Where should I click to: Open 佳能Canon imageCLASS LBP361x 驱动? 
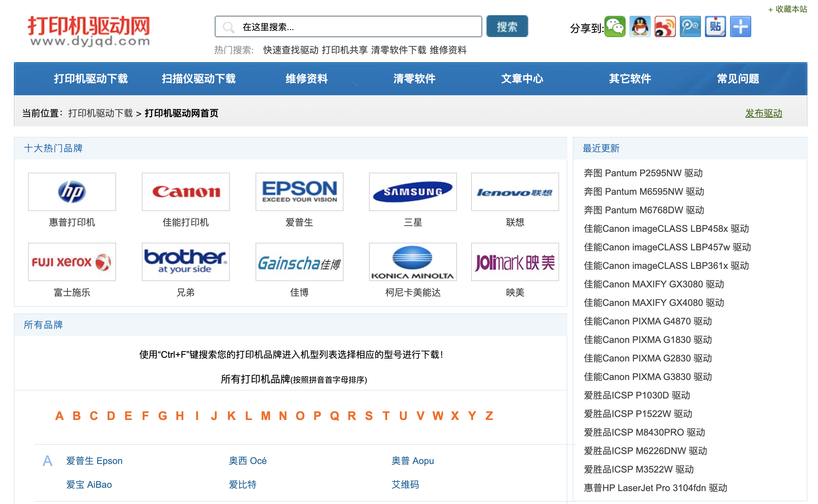pyautogui.click(x=666, y=266)
